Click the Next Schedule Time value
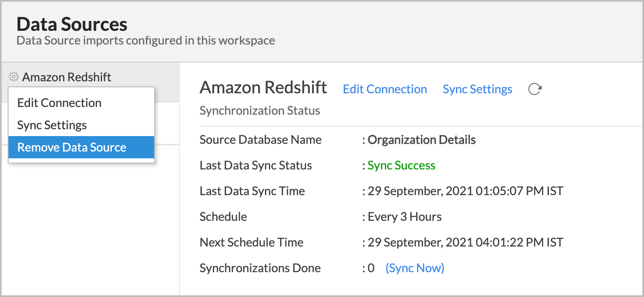The image size is (644, 297). pyautogui.click(x=465, y=242)
